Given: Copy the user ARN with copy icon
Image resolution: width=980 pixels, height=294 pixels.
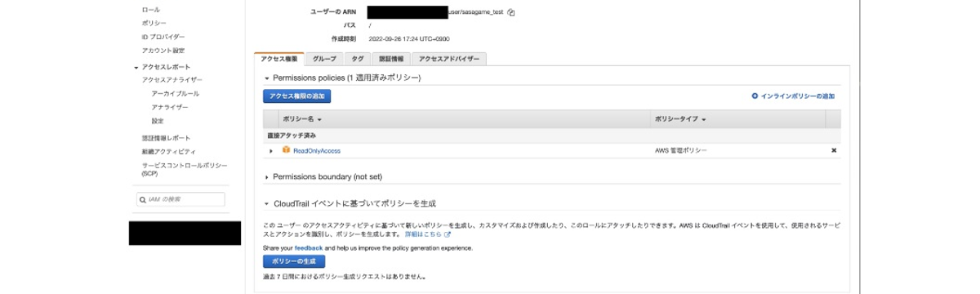Looking at the screenshot, I should (511, 12).
